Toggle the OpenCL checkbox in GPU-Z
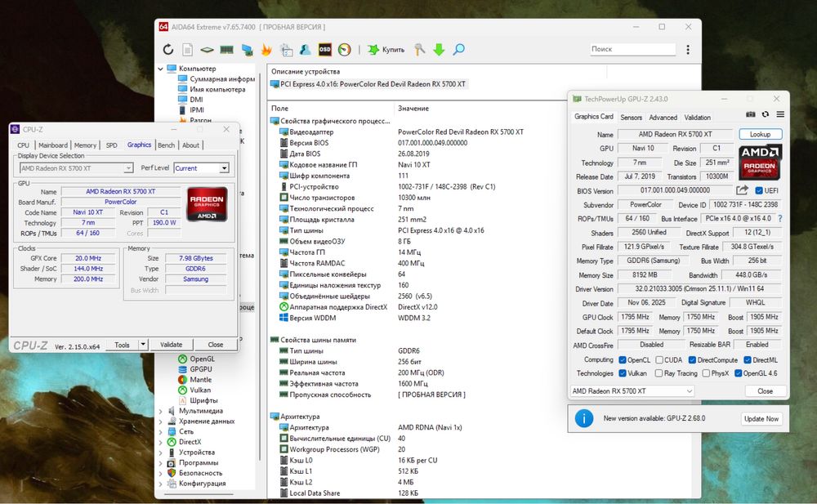The width and height of the screenshot is (817, 504). (x=622, y=360)
